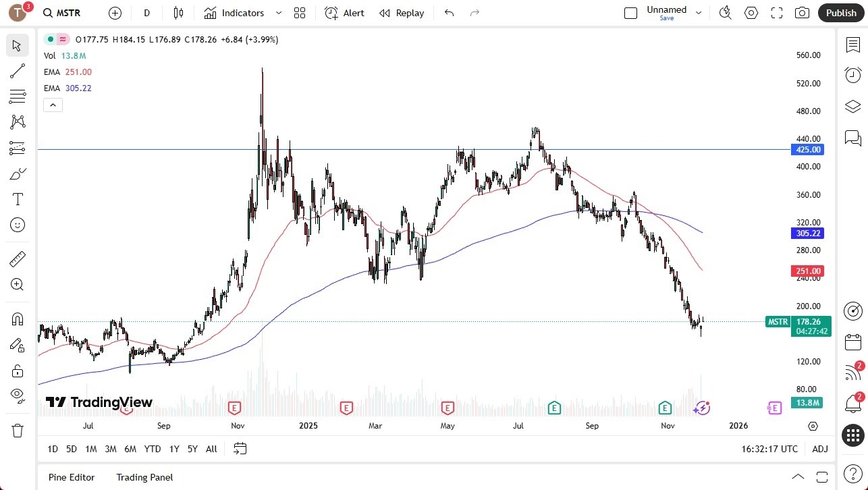Collapse the EMA legend expander arrow
The image size is (868, 490).
pyautogui.click(x=53, y=105)
